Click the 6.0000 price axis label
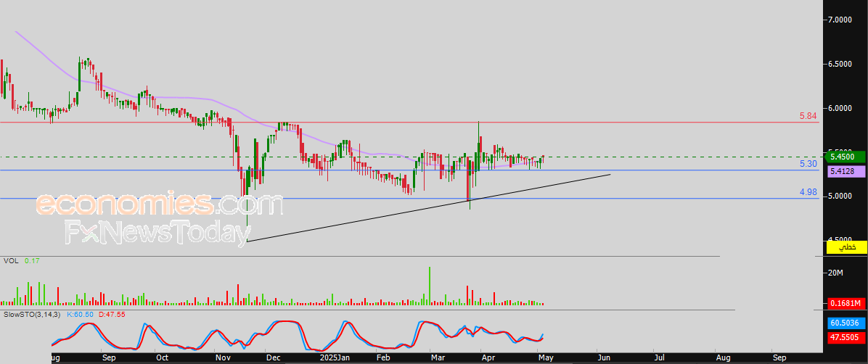Screen dimensions: 868x364 point(840,108)
